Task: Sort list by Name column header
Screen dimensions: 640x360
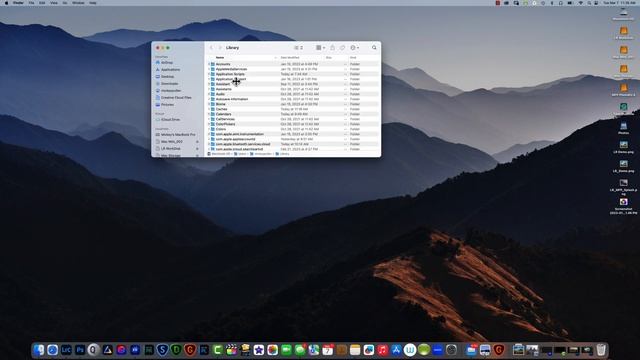Action: 220,58
